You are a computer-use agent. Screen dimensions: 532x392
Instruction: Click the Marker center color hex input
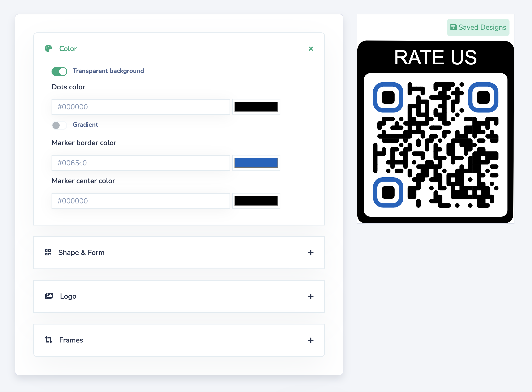(141, 201)
